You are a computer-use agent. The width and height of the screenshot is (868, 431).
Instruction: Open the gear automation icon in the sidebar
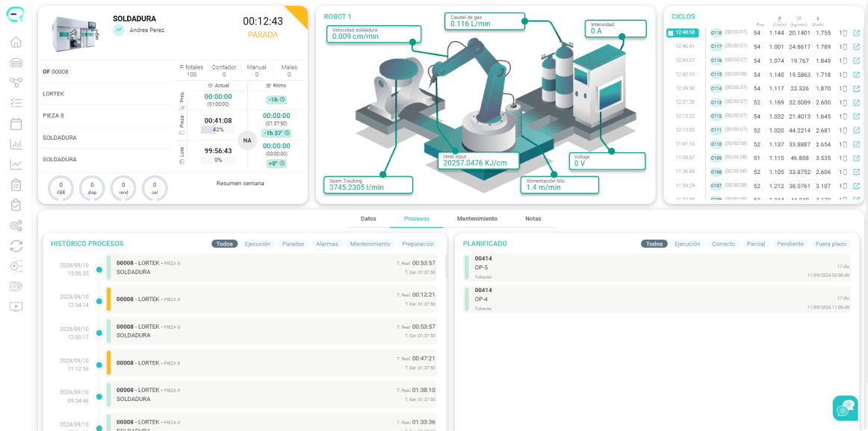click(x=16, y=266)
